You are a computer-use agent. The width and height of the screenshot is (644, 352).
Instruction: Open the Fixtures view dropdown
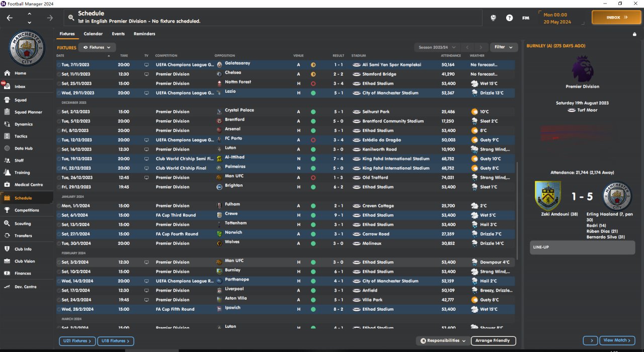[x=97, y=47]
